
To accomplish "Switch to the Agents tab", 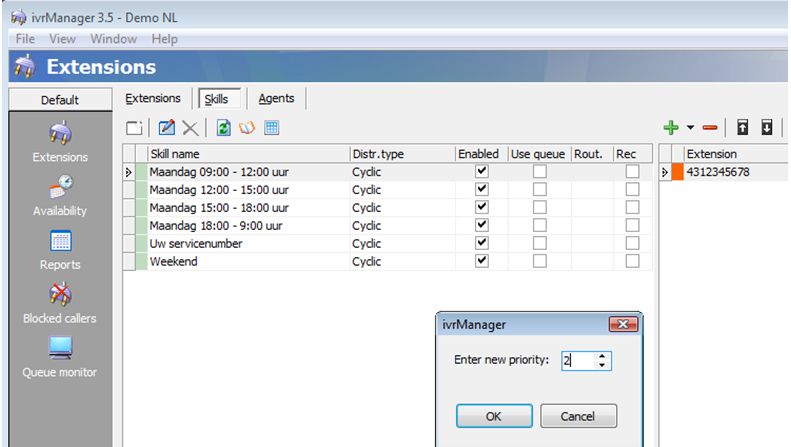I will pyautogui.click(x=276, y=98).
